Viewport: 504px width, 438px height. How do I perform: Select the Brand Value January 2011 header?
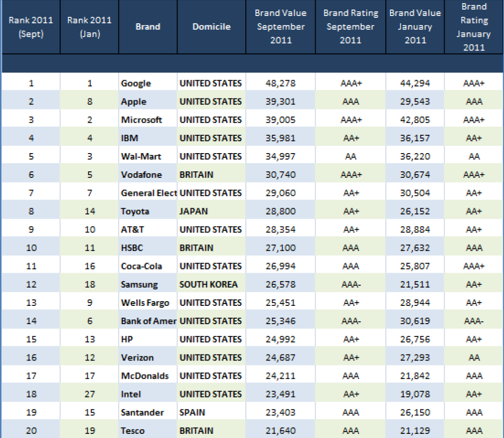(415, 27)
